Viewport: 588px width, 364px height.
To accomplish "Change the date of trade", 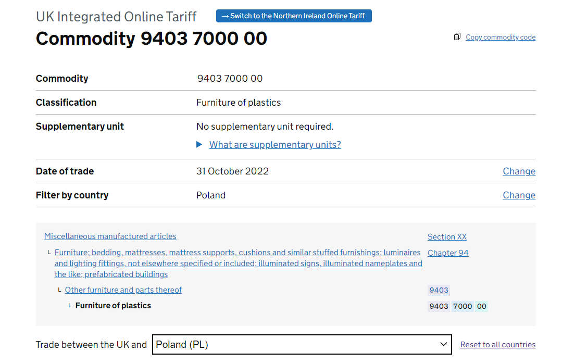I will tap(519, 171).
